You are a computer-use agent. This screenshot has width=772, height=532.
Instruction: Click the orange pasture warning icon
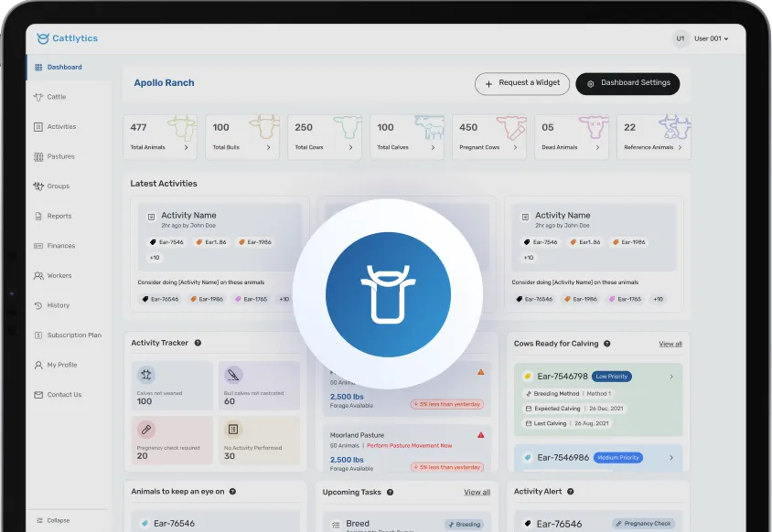480,372
